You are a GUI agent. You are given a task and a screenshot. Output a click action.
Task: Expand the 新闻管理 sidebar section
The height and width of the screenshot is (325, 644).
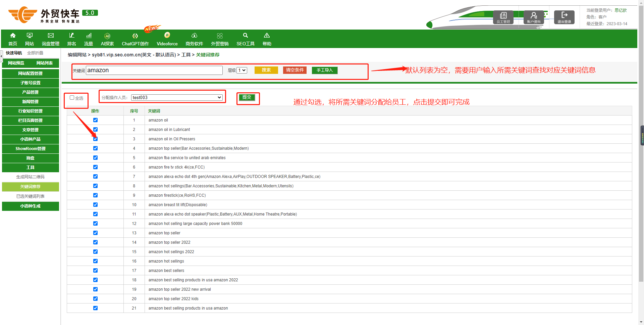click(x=31, y=101)
